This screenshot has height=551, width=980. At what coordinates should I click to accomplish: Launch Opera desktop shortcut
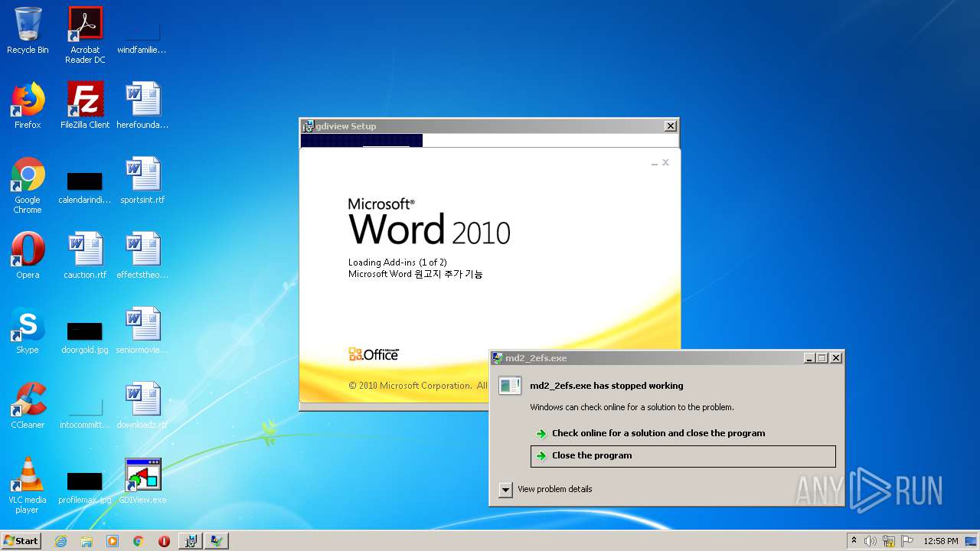click(28, 256)
